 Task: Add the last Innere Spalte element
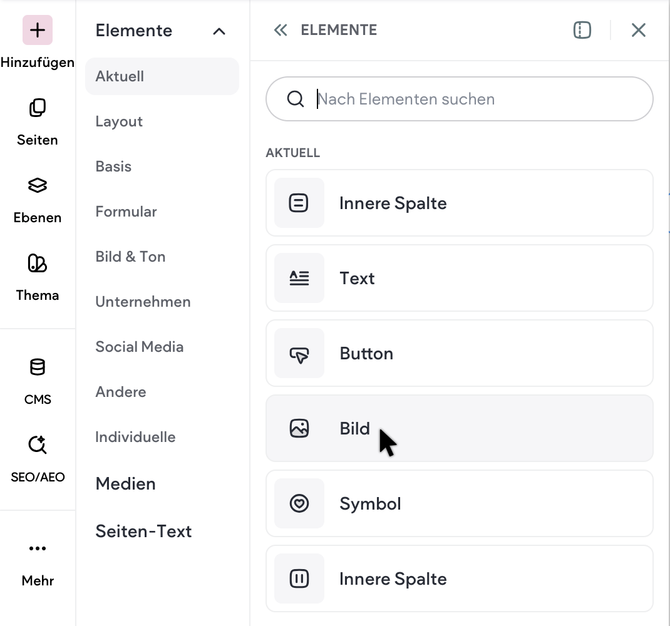pyautogui.click(x=459, y=579)
